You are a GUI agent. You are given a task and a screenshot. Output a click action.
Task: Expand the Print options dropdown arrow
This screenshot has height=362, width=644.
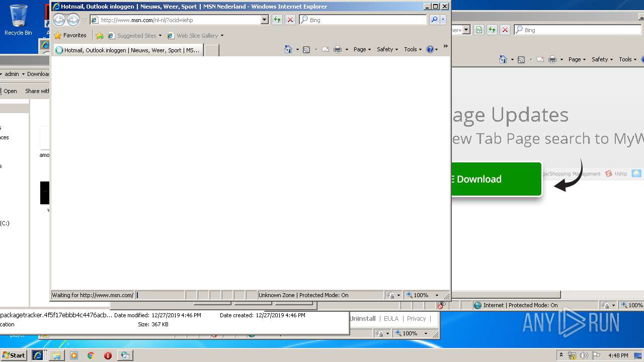point(346,49)
